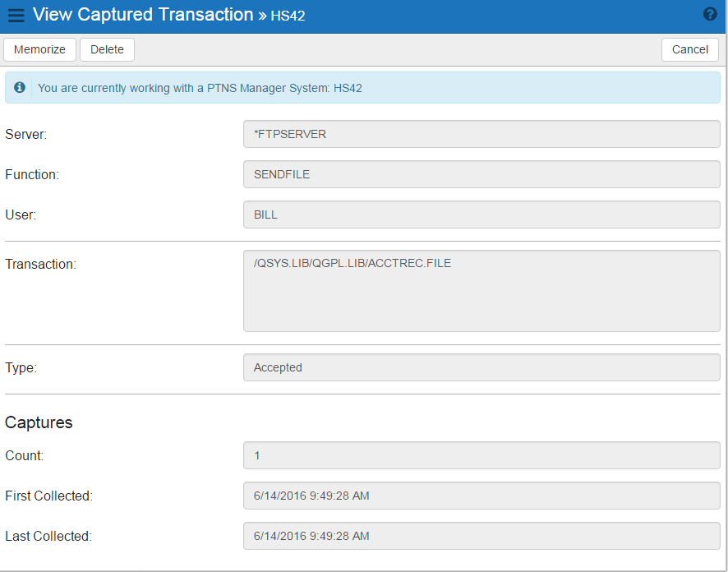Click the User: label
The height and width of the screenshot is (572, 728).
tap(21, 214)
